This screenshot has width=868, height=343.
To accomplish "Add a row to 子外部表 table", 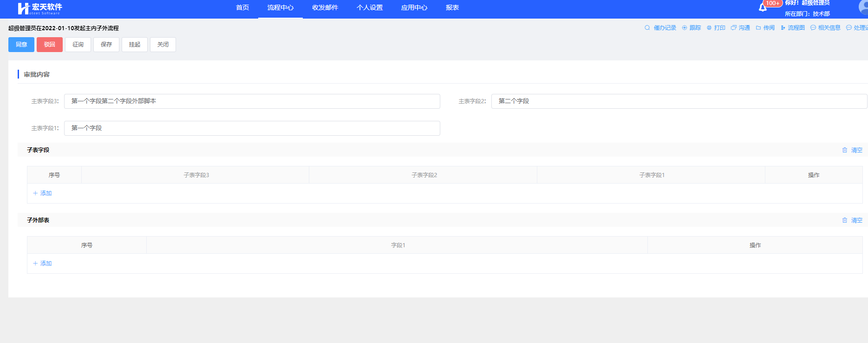I will pos(42,264).
